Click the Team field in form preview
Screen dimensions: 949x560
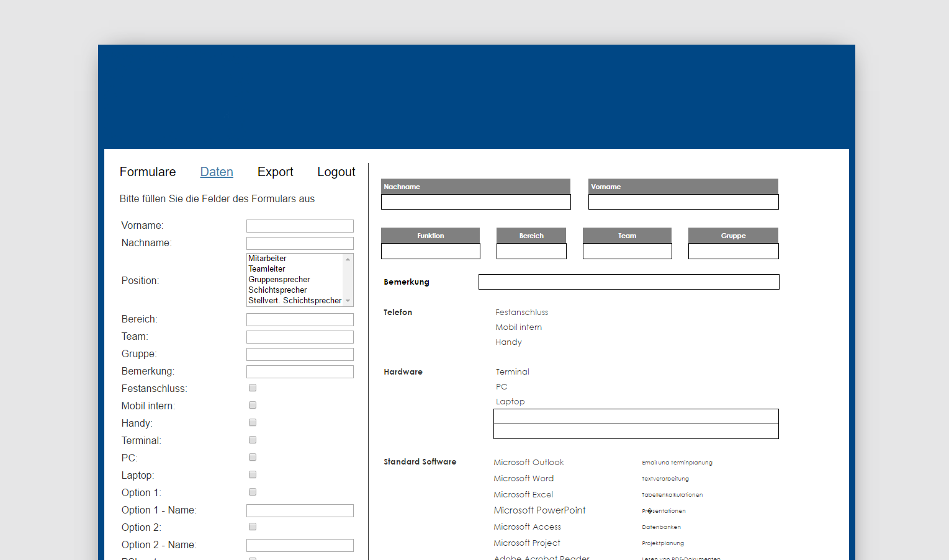tap(627, 251)
